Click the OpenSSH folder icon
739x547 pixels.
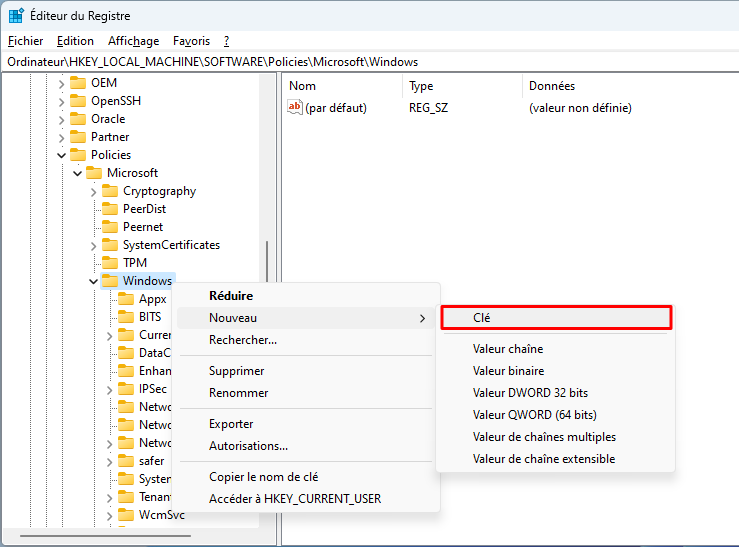[78, 101]
